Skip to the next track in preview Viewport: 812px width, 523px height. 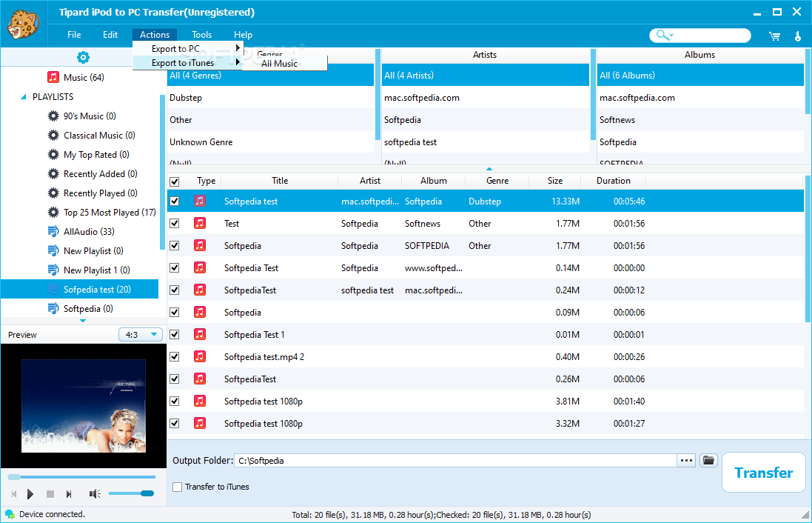(x=69, y=494)
